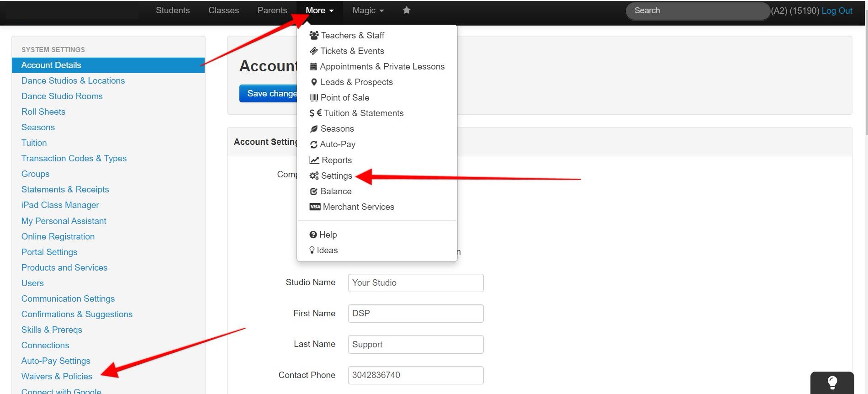Click the Auto-Pay refresh icon
The width and height of the screenshot is (868, 394).
[x=314, y=144]
